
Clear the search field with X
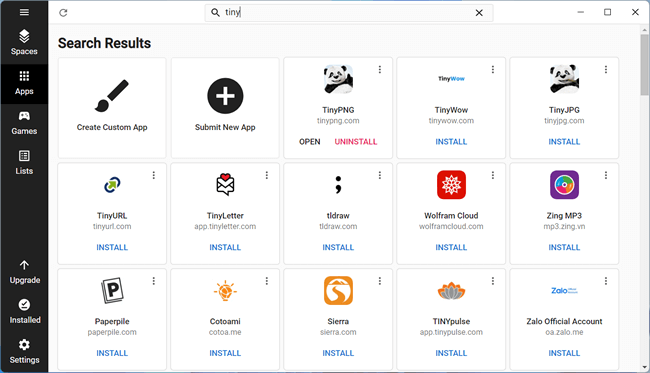(479, 13)
